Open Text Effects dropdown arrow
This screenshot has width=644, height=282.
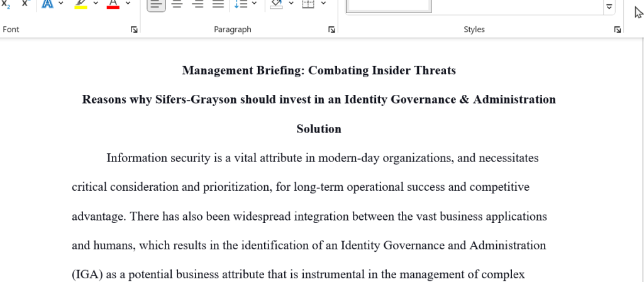[61, 3]
